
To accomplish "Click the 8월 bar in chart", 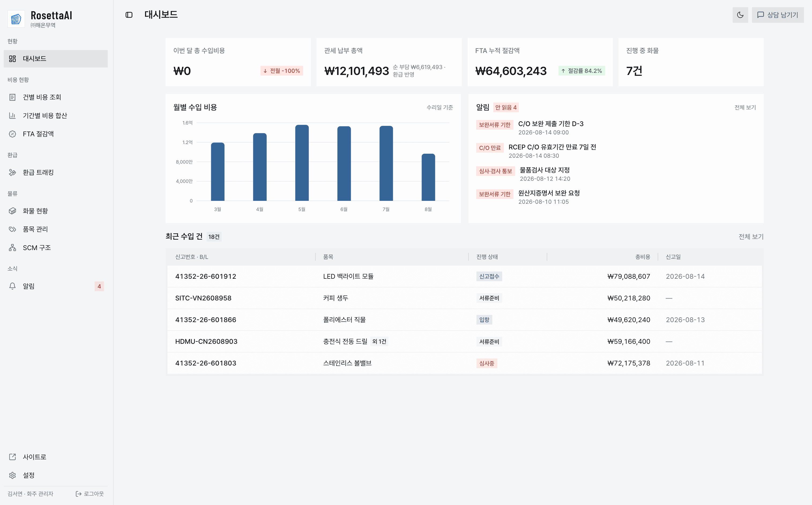I will pos(428,177).
